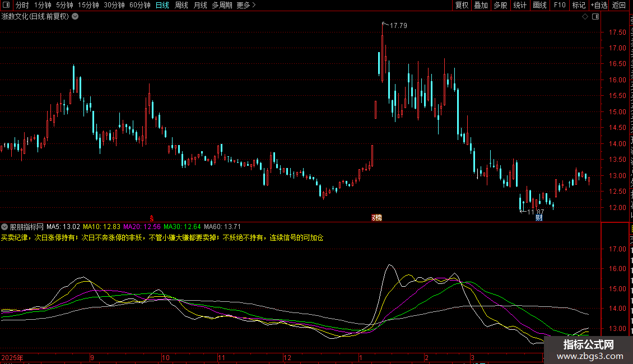Open the F10 company info
This screenshot has width=633, height=364.
559,5
